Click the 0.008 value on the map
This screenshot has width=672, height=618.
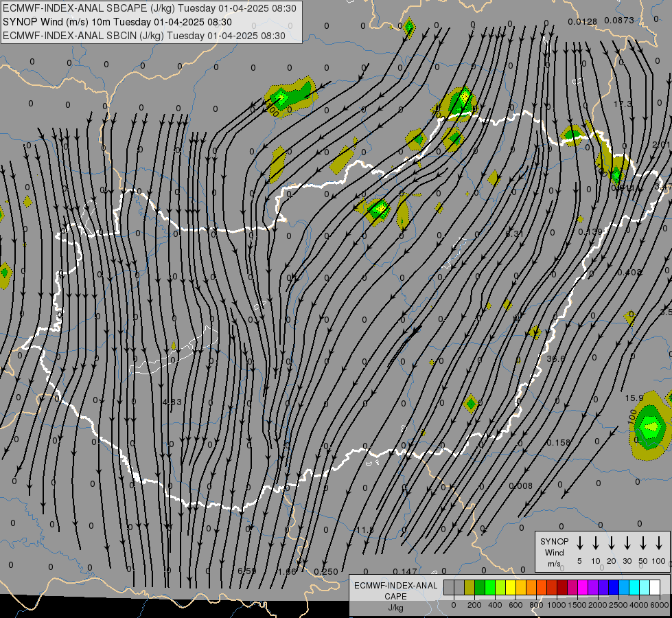pyautogui.click(x=521, y=485)
